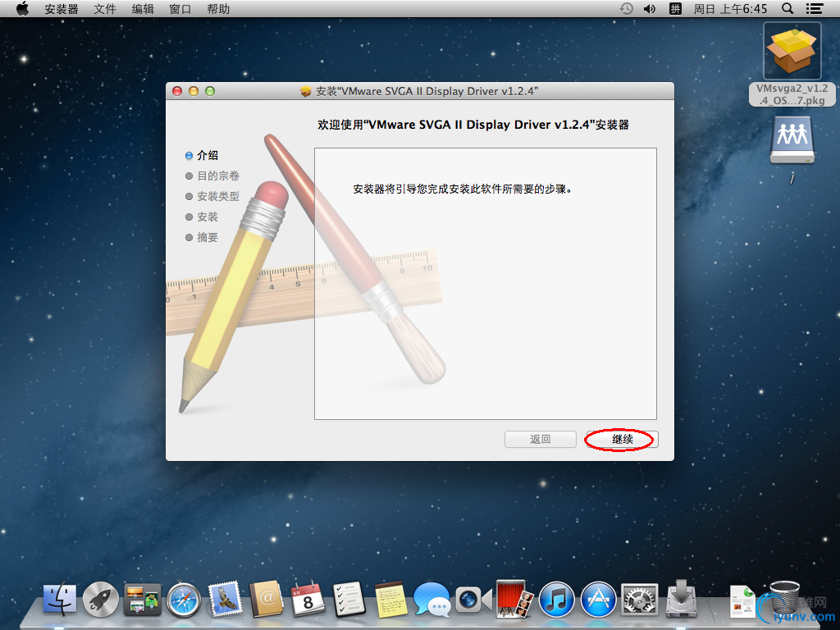Viewport: 840px width, 630px height.
Task: Open the Pinyin input method menu
Action: tap(675, 8)
